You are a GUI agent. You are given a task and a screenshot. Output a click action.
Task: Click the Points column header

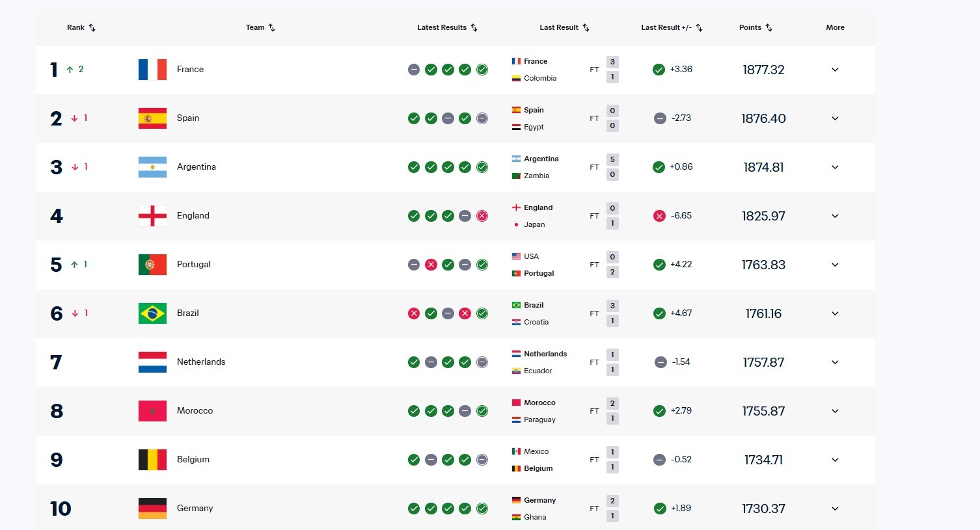click(750, 27)
